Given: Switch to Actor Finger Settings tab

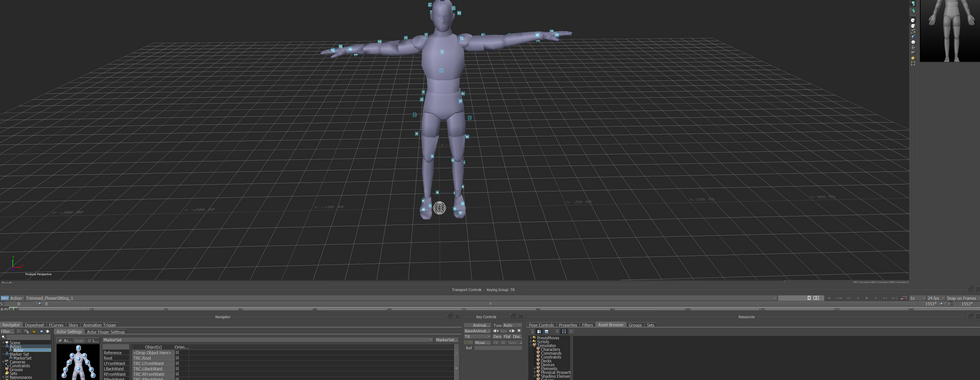Looking at the screenshot, I should 106,332.
